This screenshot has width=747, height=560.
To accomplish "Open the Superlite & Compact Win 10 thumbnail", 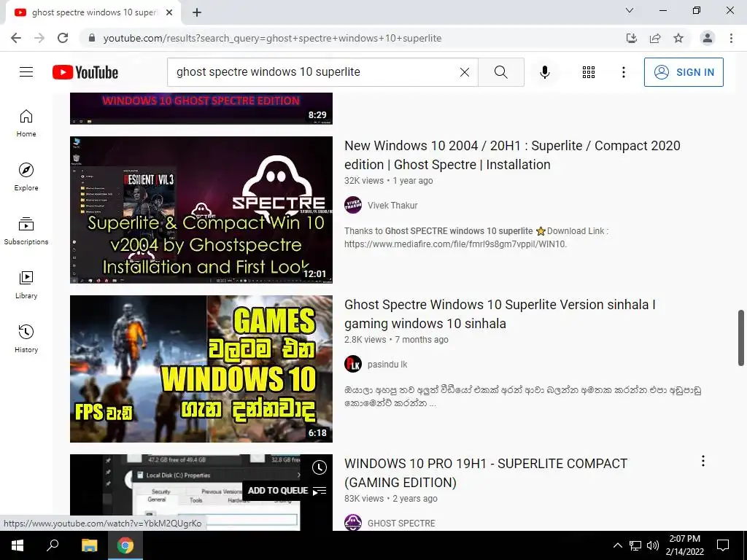I will pyautogui.click(x=201, y=210).
